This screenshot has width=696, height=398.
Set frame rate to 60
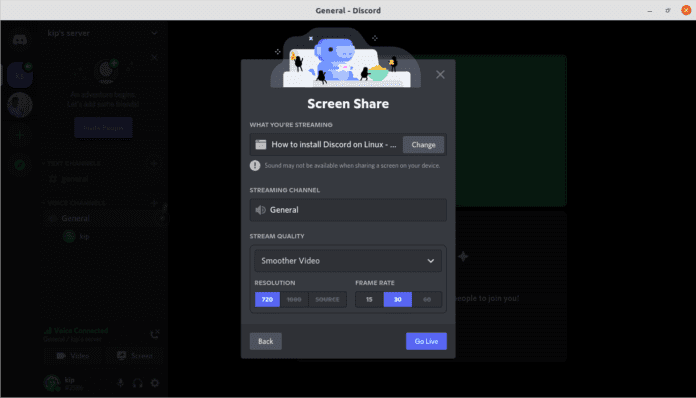427,299
